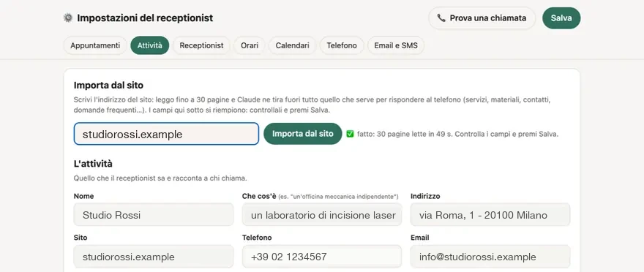This screenshot has width=644, height=272.
Task: Click the hint text "un'officina meccanica indipendente"
Action: (x=343, y=197)
